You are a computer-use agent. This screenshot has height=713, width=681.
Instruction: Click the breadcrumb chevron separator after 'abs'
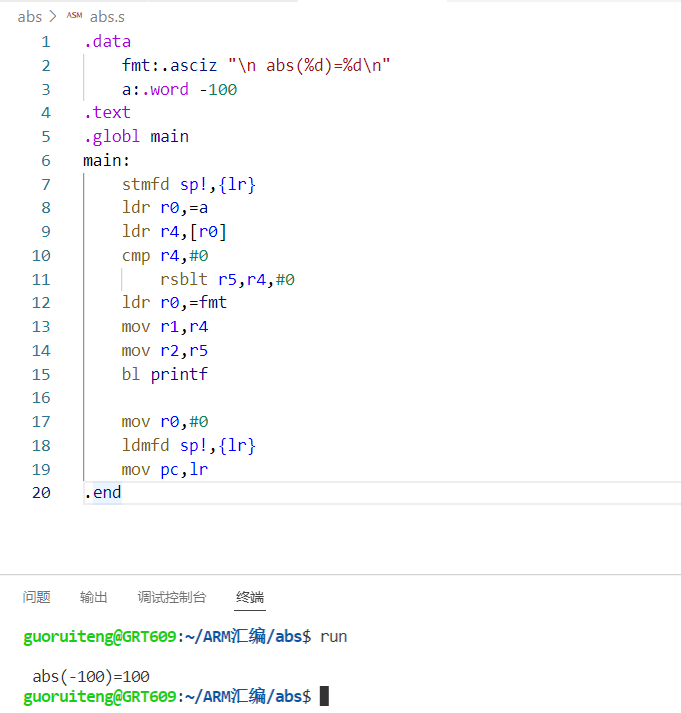(x=53, y=17)
